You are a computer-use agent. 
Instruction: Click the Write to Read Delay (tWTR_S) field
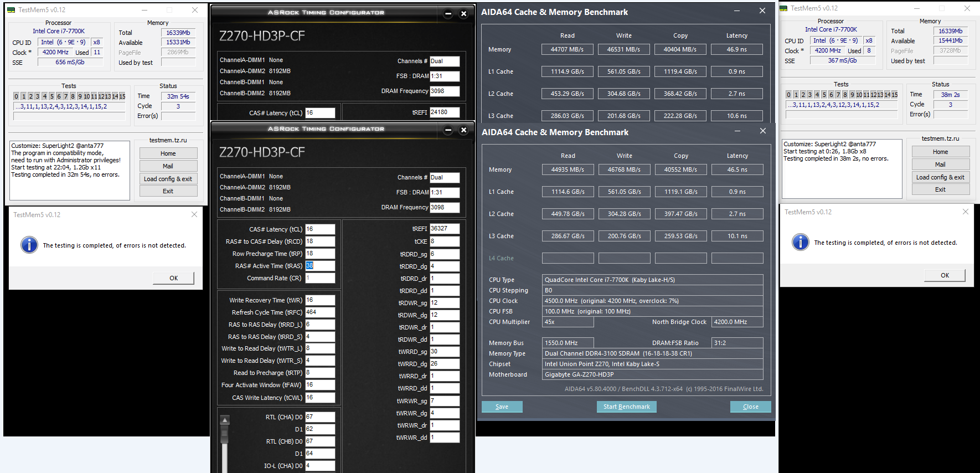point(320,361)
